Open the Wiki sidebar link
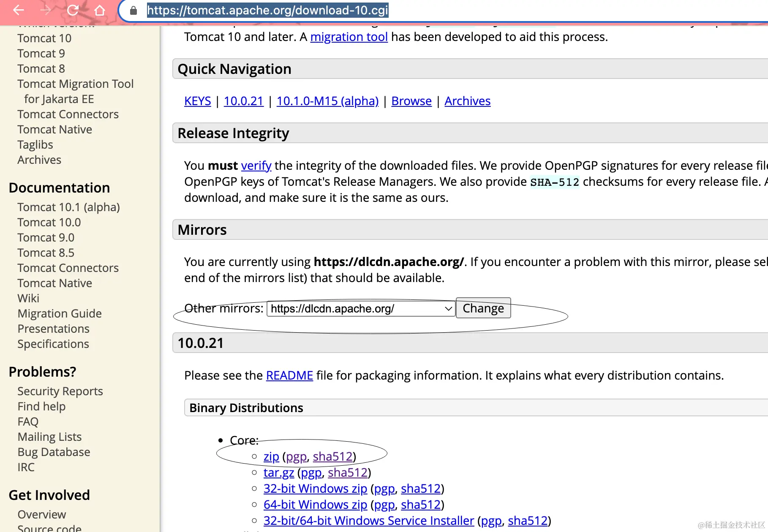Screen dimensions: 768x532 click(28, 299)
